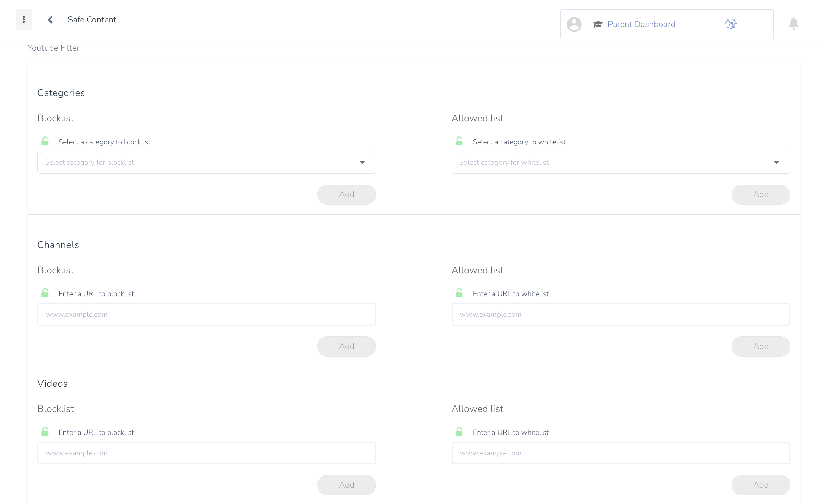Viewport: 823px width, 504px height.
Task: Click Add under Categories blocklist
Action: coord(346,194)
